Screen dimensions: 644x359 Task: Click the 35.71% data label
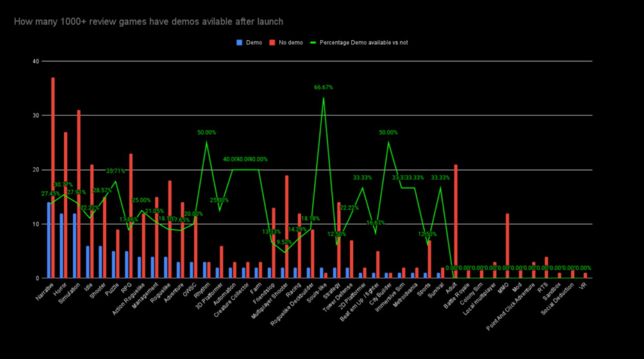coord(116,171)
